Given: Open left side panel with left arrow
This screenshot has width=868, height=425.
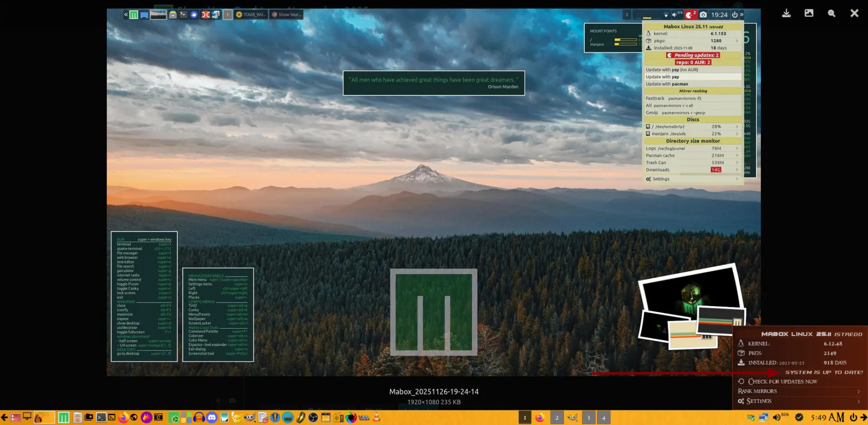Looking at the screenshot, I should click(4, 418).
